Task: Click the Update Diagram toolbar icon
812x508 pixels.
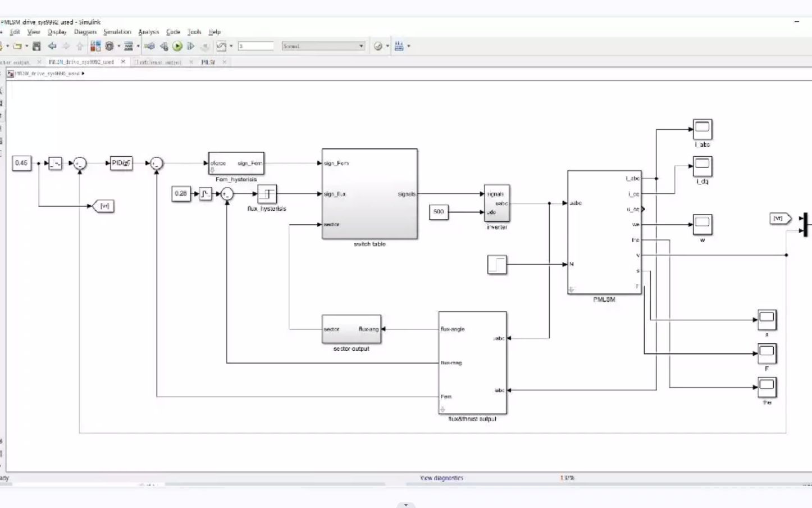Action: pos(149,46)
